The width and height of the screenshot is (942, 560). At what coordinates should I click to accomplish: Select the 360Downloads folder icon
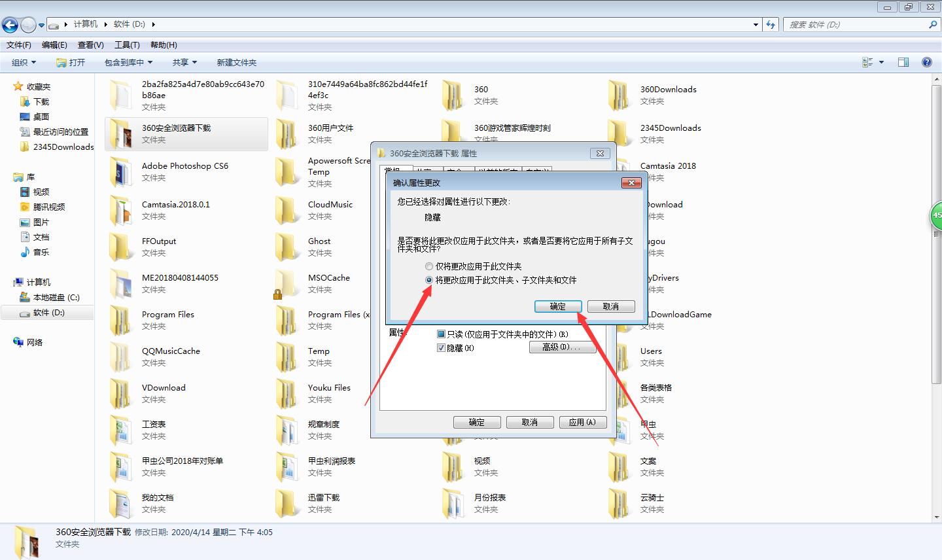tap(619, 95)
